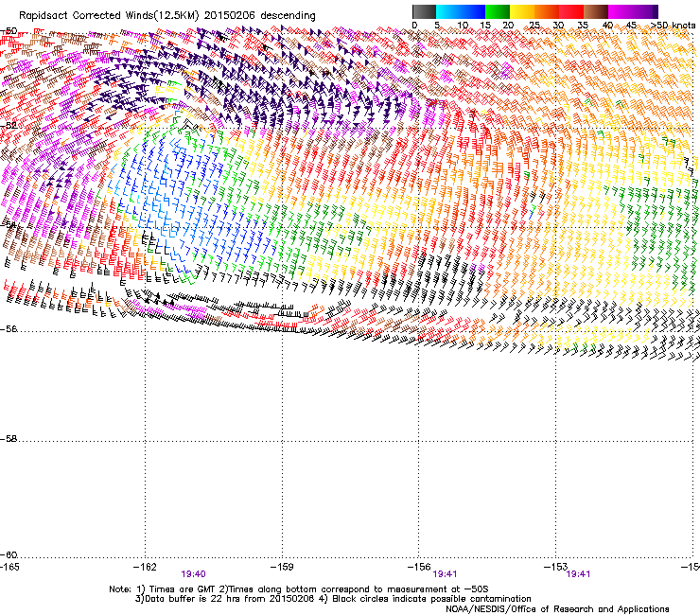
Task: Click the 'Times are GMT' note line
Action: [299, 589]
